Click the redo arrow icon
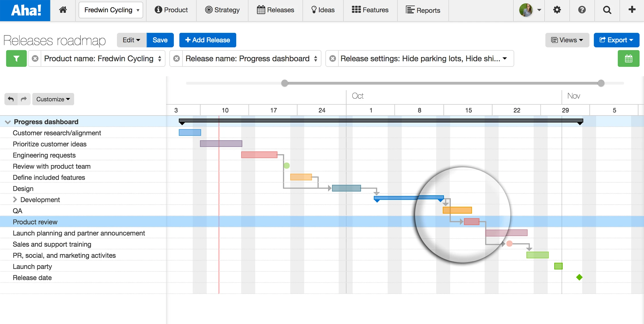 point(24,99)
